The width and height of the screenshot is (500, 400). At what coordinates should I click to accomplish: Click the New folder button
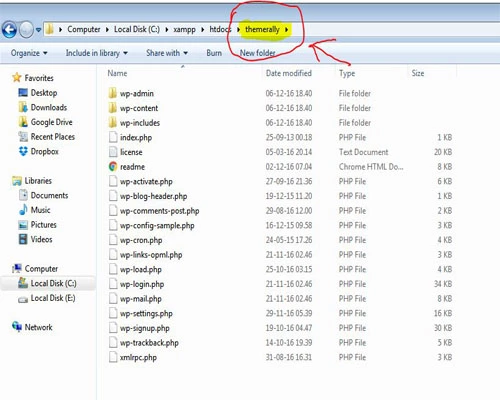[257, 53]
